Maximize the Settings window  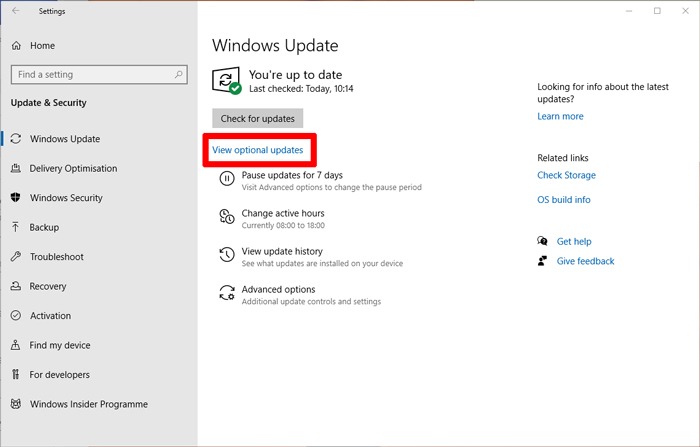[657, 11]
